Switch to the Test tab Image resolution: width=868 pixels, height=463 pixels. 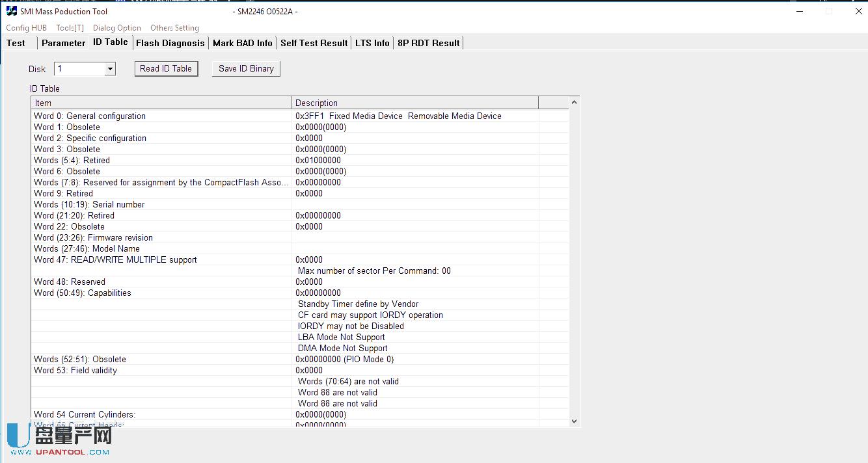(x=16, y=43)
